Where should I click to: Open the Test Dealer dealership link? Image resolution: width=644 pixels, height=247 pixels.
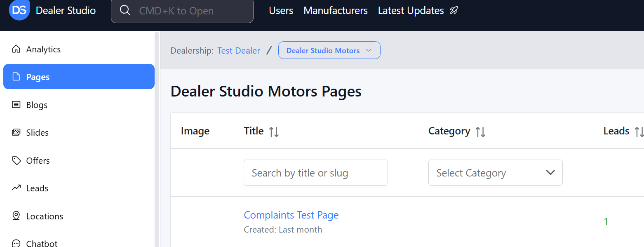pos(239,51)
